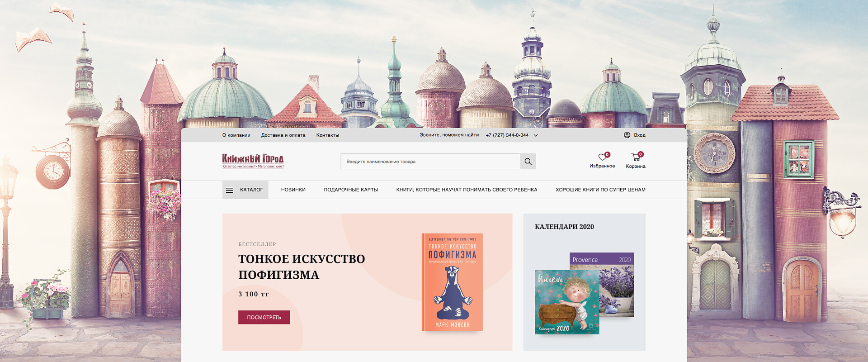Viewport: 868px width, 362px height.
Task: Expand the phone number dropdown chevron
Action: 536,135
